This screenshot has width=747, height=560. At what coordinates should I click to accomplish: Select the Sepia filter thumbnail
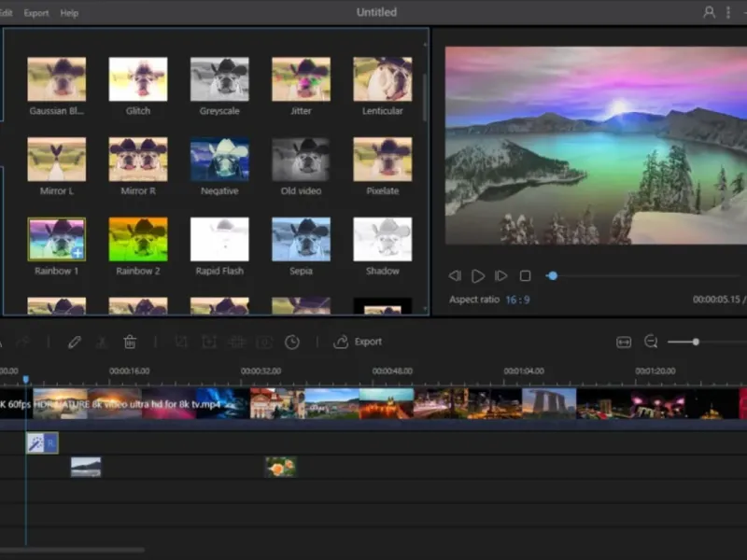[301, 240]
